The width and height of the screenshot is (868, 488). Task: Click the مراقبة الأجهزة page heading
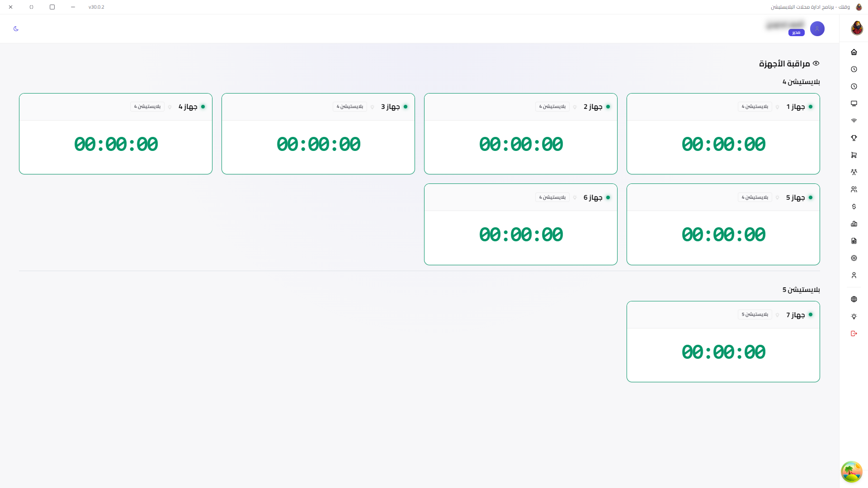click(x=784, y=64)
